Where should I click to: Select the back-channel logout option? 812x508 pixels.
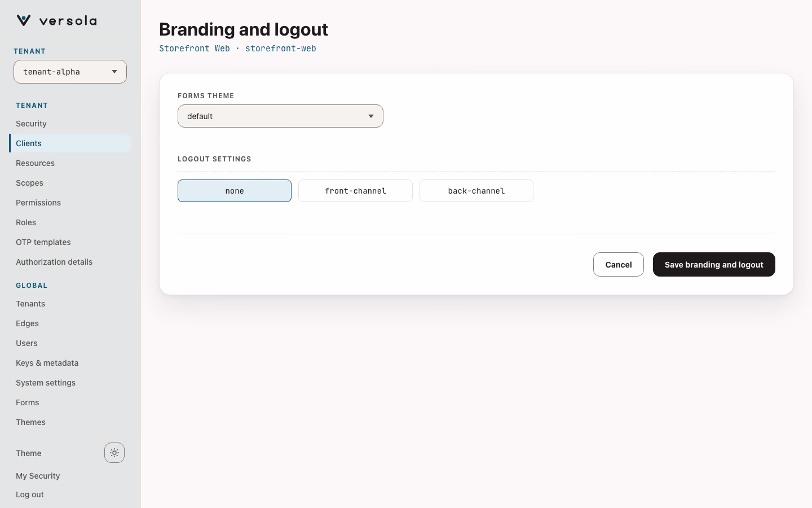(476, 191)
